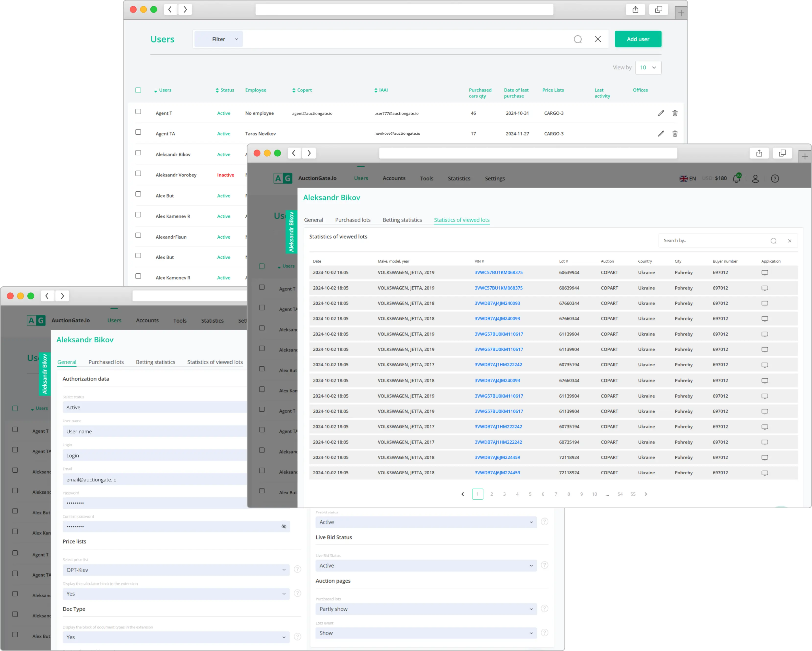Edit the Agent T user with pencil icon
Screen dimensions: 812x651
click(661, 113)
